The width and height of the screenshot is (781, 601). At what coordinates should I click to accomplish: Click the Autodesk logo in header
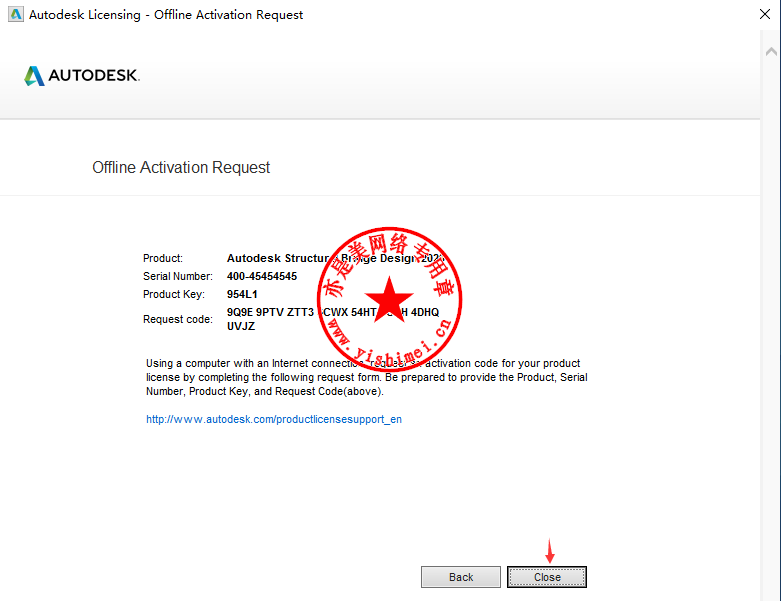pos(82,76)
